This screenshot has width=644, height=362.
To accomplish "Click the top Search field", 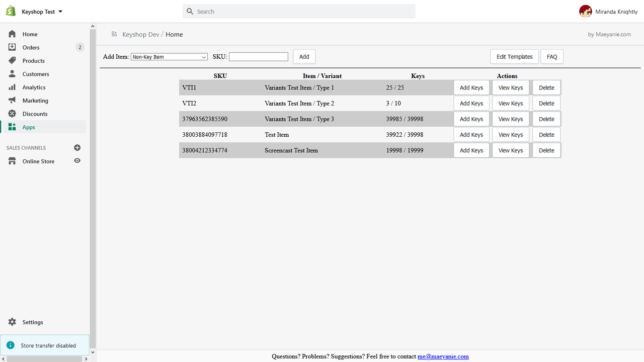I will pyautogui.click(x=299, y=11).
